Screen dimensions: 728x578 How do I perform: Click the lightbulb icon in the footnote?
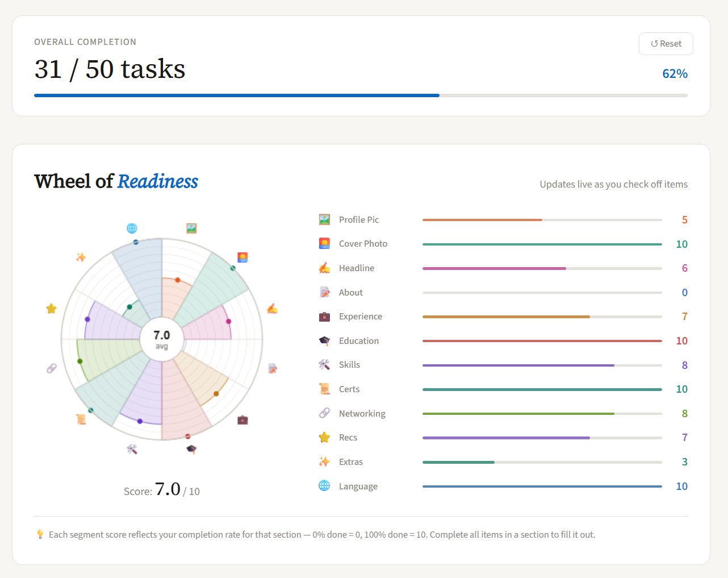point(40,534)
